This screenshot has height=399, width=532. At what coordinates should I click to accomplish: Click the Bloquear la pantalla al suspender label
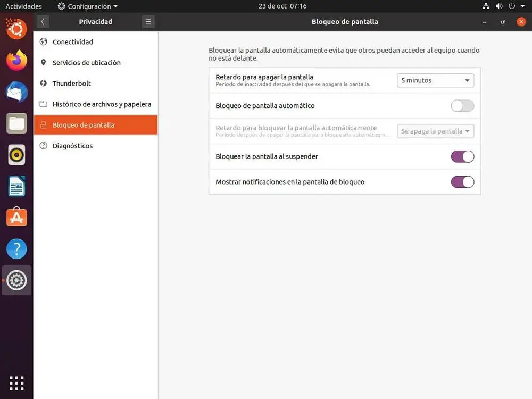point(267,156)
